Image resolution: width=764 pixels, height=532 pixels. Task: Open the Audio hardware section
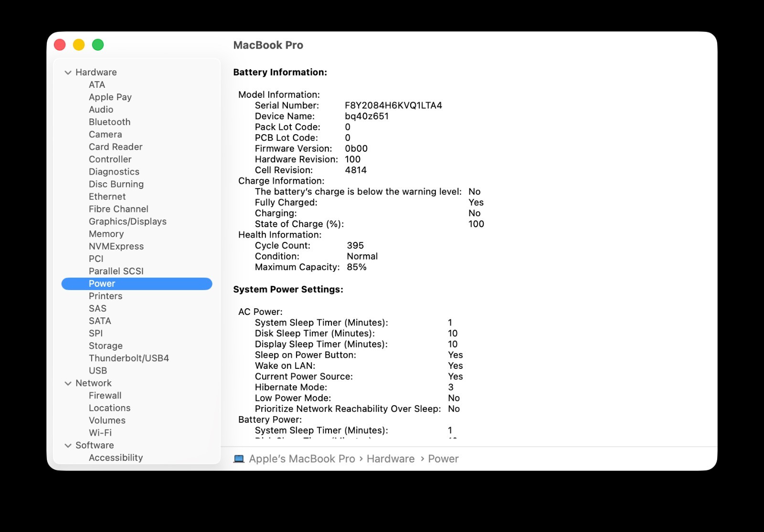[x=101, y=109]
